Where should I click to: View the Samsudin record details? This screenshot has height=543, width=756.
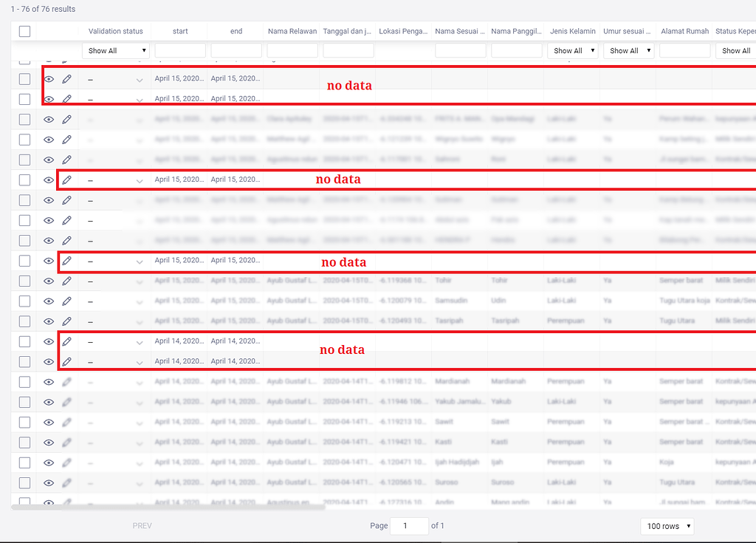coord(48,301)
